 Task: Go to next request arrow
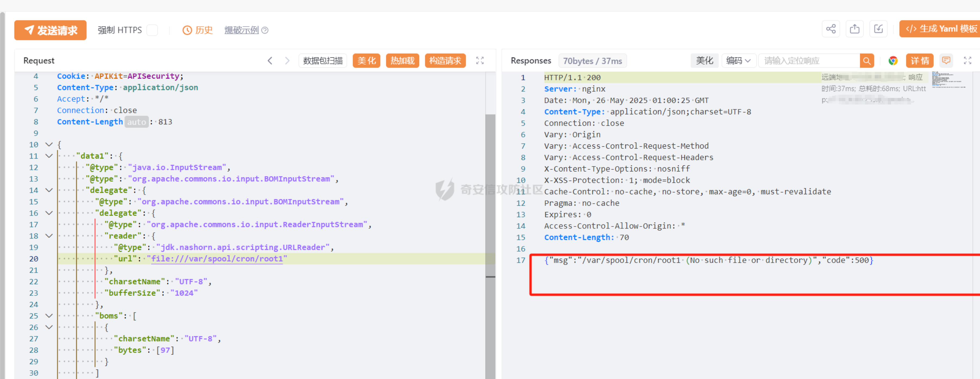coord(287,60)
